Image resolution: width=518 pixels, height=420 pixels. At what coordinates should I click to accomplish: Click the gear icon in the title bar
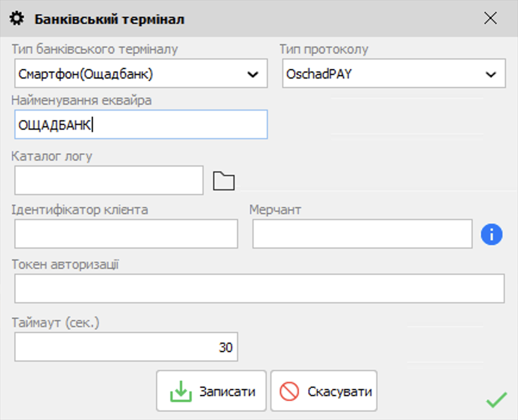click(x=18, y=19)
